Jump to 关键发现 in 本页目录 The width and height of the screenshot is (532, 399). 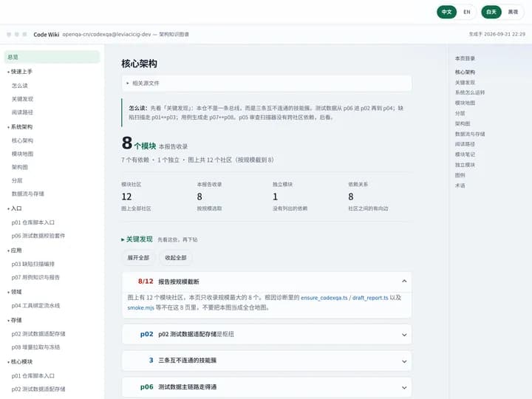[x=465, y=83]
